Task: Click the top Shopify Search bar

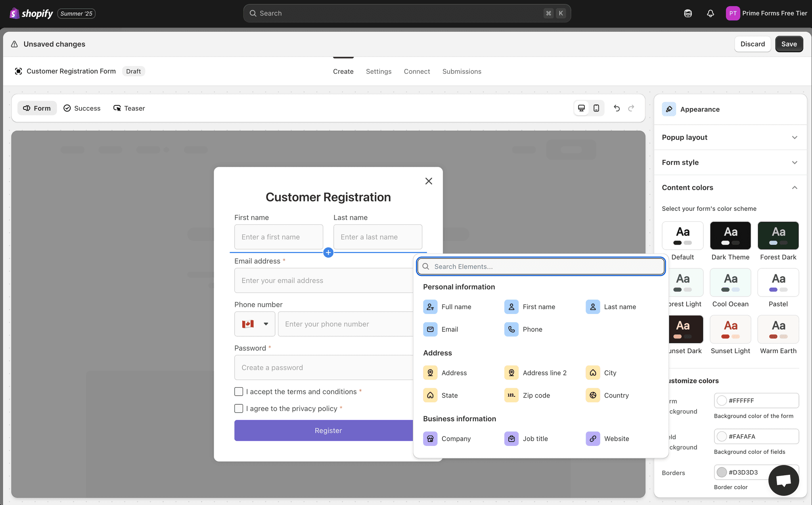Action: click(407, 13)
